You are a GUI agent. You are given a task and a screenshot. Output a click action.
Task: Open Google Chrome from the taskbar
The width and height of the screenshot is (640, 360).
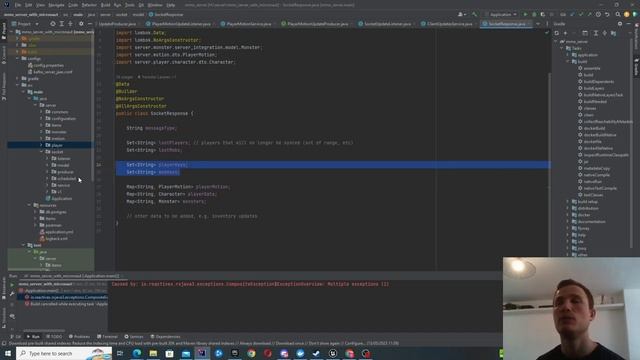pyautogui.click(x=251, y=353)
